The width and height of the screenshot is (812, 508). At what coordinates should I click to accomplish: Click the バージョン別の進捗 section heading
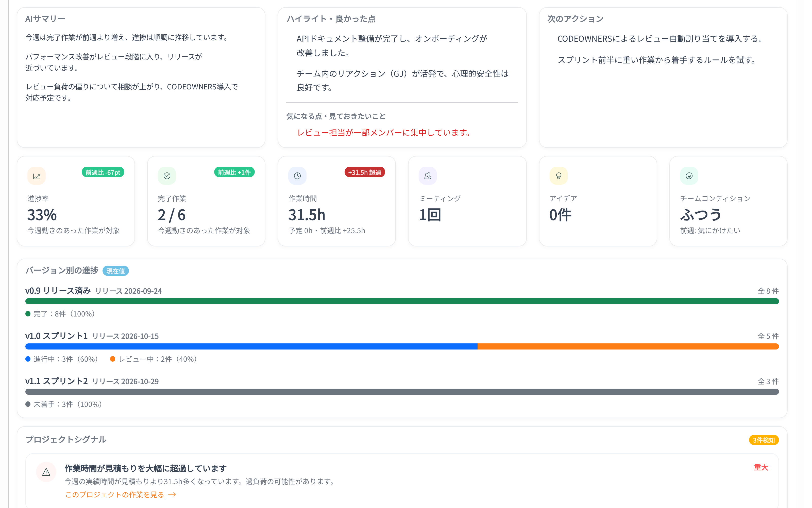62,271
